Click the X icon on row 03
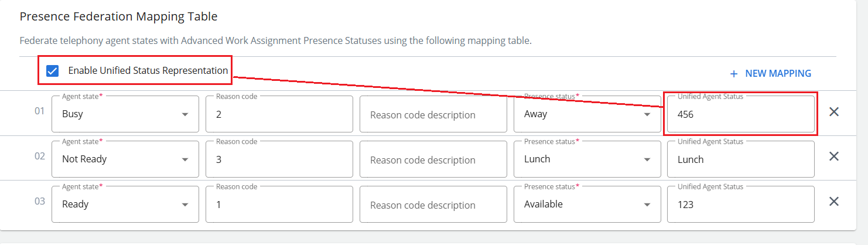 coord(834,202)
